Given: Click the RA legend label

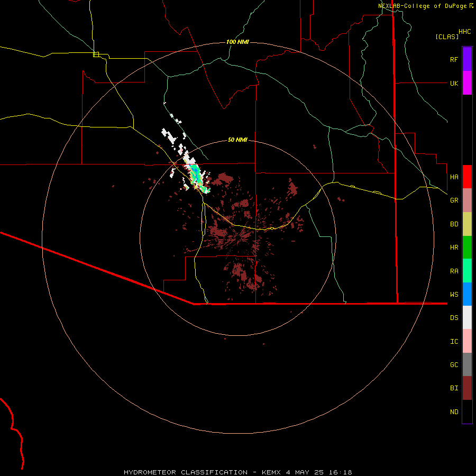Looking at the screenshot, I should pyautogui.click(x=454, y=271).
